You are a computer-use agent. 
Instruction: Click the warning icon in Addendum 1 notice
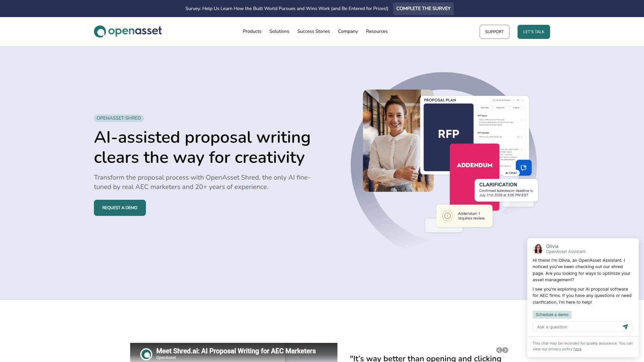[447, 216]
